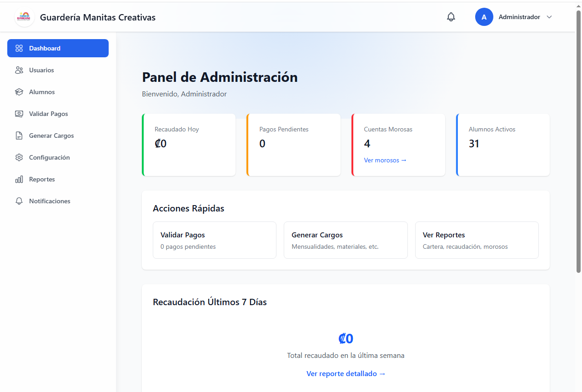Click the Validar Pagos banknote icon
Viewport: 582px width, 392px height.
coord(19,114)
